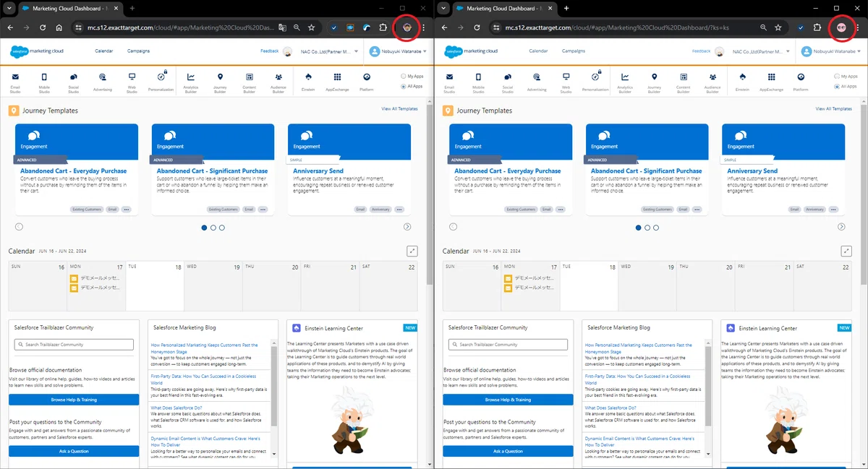Select second carousel dot in left window
868x469 pixels.
[x=213, y=228]
